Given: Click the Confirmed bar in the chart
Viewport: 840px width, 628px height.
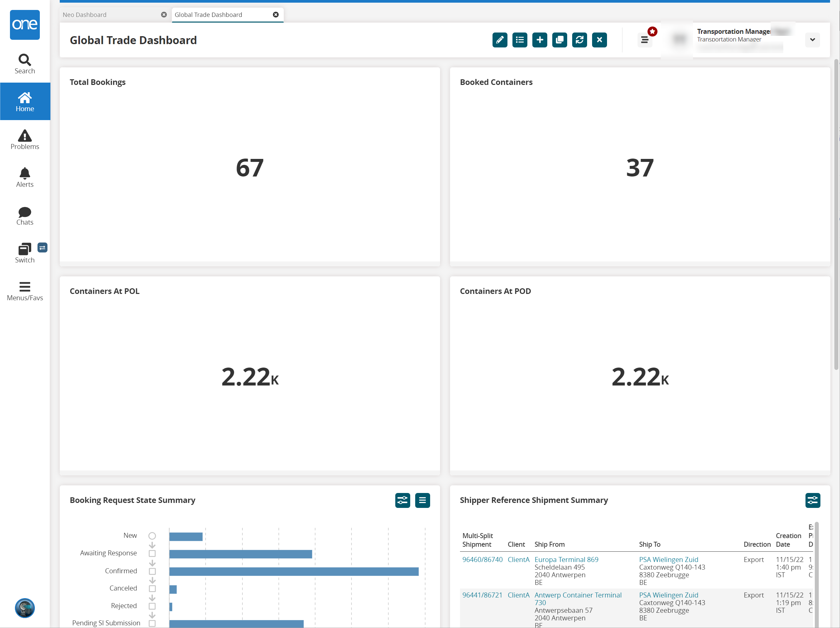Looking at the screenshot, I should tap(293, 571).
